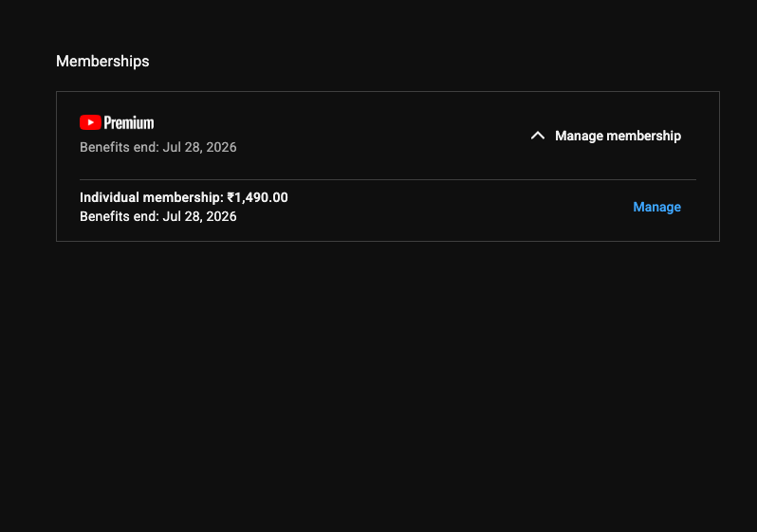Click the gray "Benefits end" text under Premium

[x=119, y=148]
